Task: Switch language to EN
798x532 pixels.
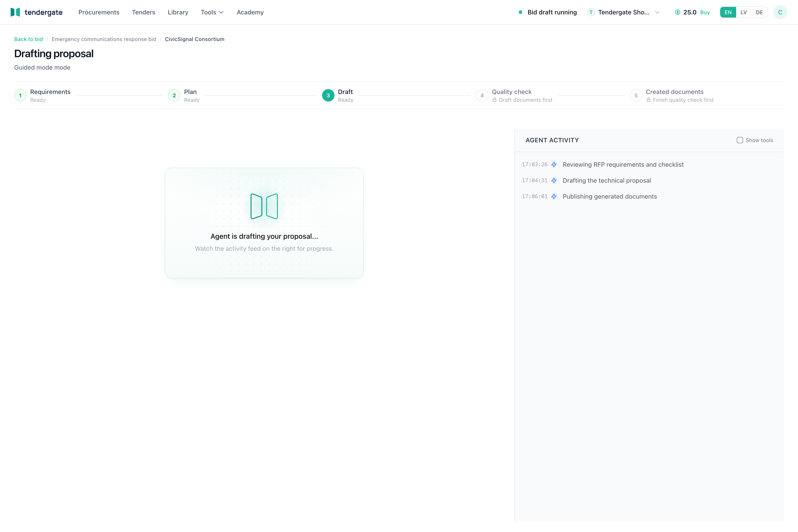Action: [x=728, y=12]
